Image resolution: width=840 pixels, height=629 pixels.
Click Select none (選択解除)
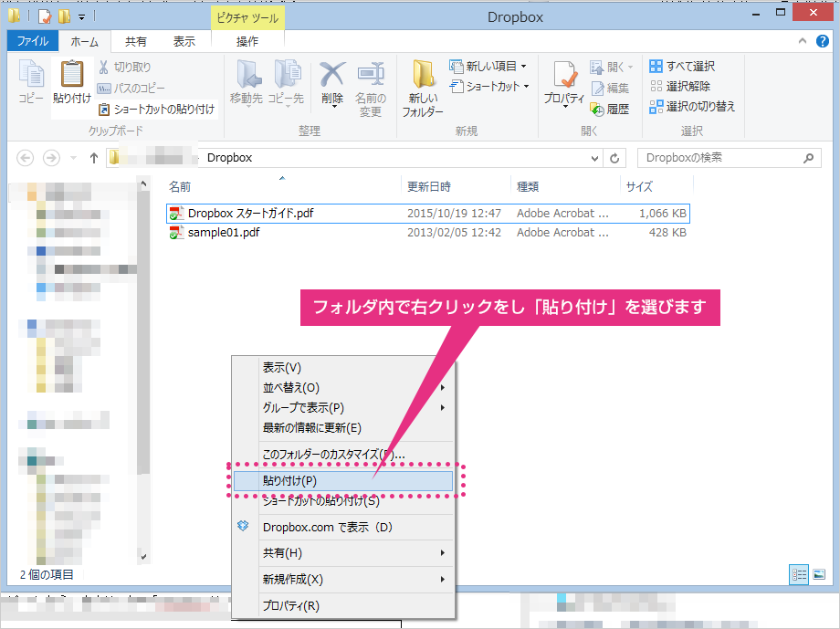tap(680, 86)
